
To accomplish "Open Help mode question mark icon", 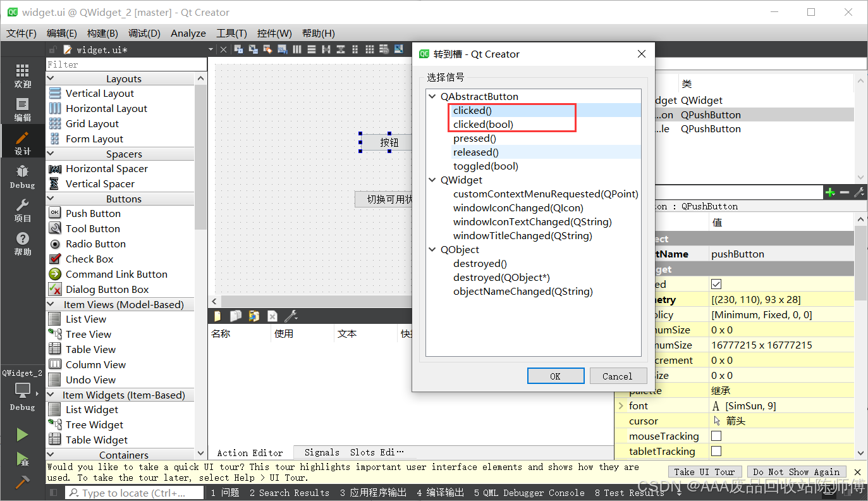I will (22, 244).
